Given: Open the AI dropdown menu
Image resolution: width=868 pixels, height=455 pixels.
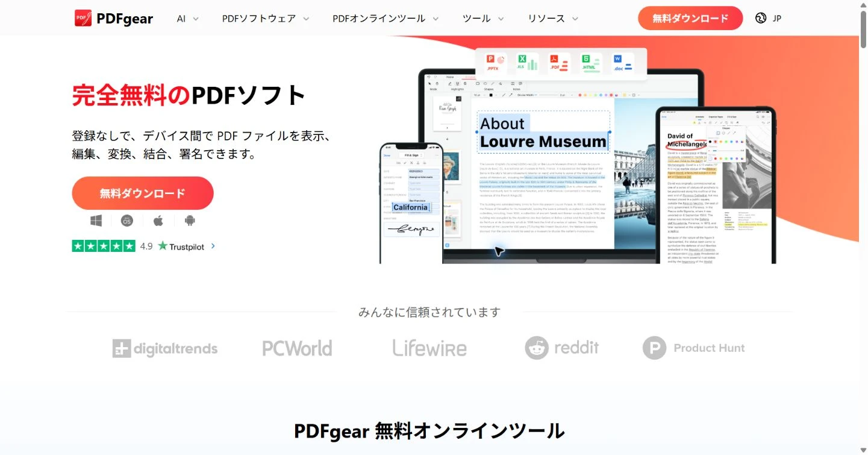Looking at the screenshot, I should 187,19.
